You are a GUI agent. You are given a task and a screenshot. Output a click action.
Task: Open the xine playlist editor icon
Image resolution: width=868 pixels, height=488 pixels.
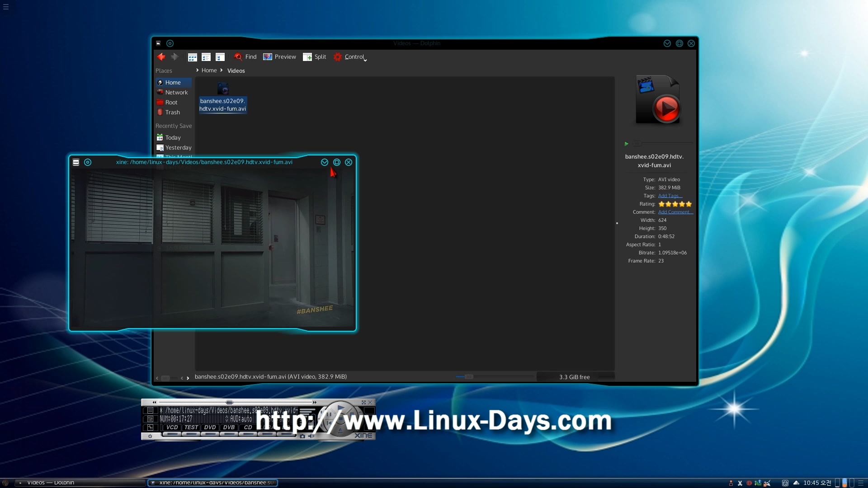pyautogui.click(x=150, y=410)
